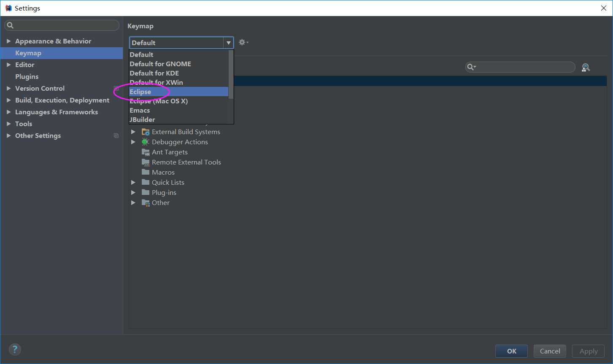Click the External Build Systems folder icon
The width and height of the screenshot is (613, 364).
tap(146, 132)
